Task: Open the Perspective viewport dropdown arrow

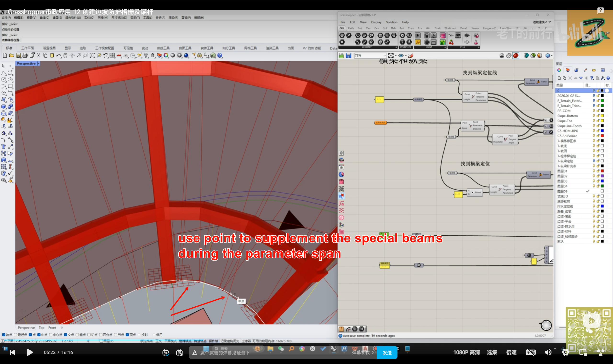Action: (x=39, y=64)
